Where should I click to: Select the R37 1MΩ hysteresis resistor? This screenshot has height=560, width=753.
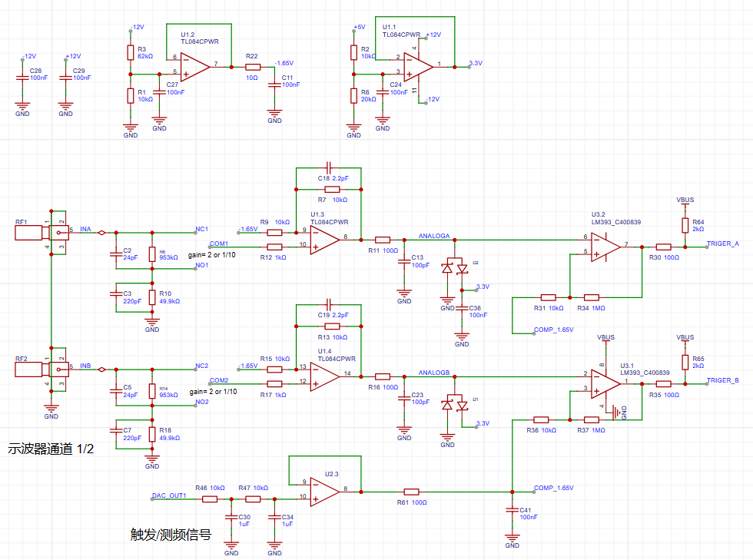(x=591, y=419)
